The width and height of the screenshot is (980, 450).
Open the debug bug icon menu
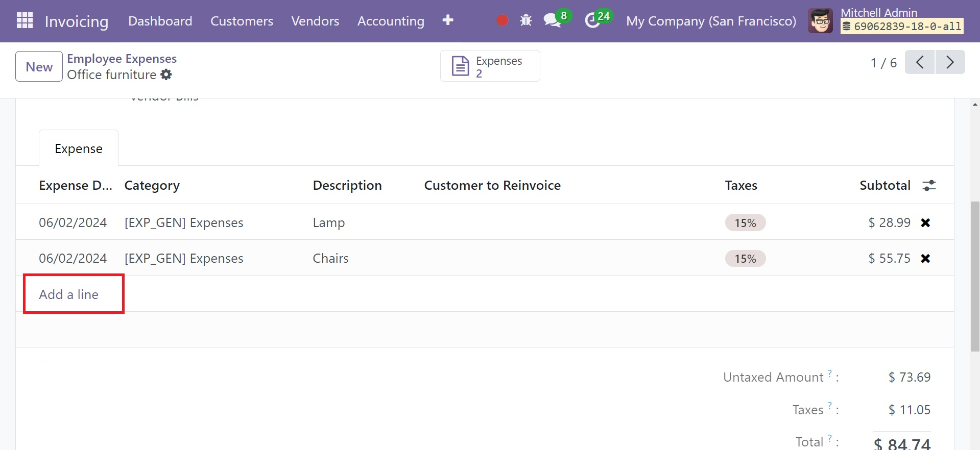coord(526,20)
